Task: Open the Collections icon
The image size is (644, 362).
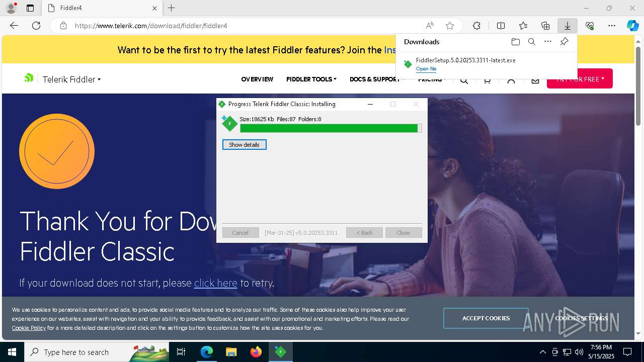Action: click(545, 26)
